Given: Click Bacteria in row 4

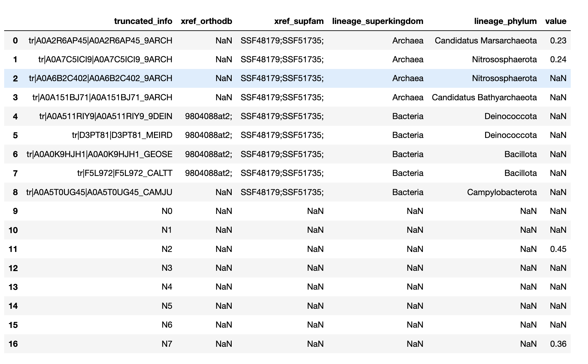Looking at the screenshot, I should (408, 116).
